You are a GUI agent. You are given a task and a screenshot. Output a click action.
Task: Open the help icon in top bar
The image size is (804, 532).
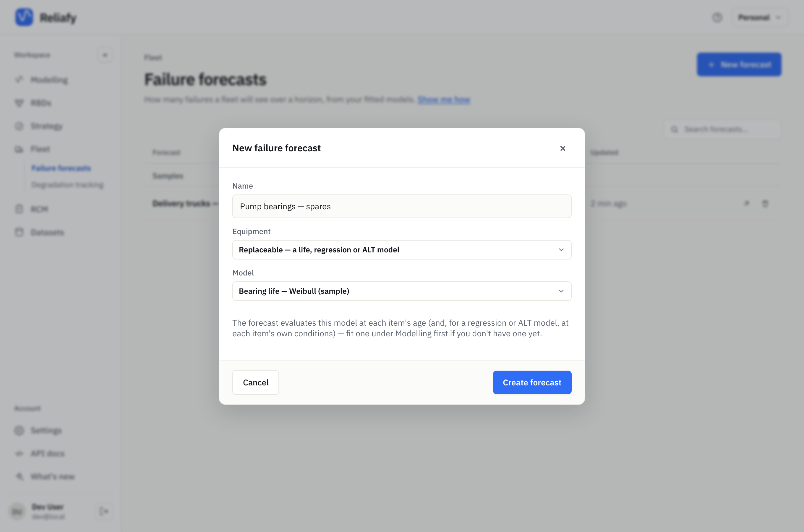click(717, 17)
